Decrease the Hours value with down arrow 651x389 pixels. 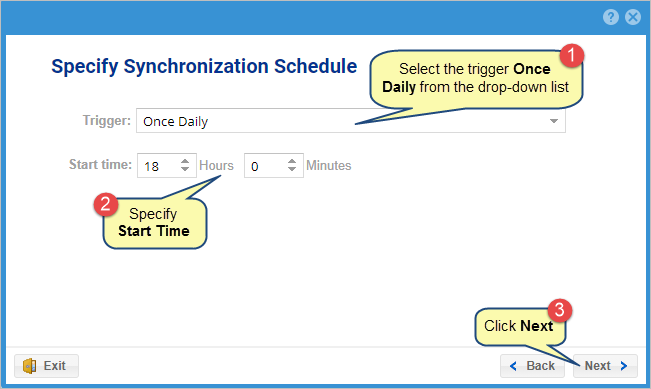click(x=185, y=169)
